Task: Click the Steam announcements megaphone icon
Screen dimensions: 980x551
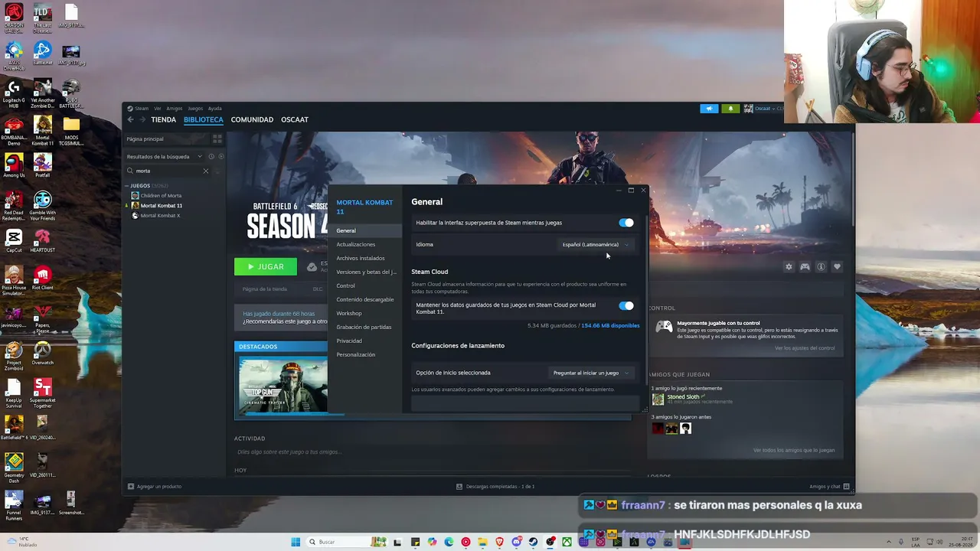Action: point(709,109)
